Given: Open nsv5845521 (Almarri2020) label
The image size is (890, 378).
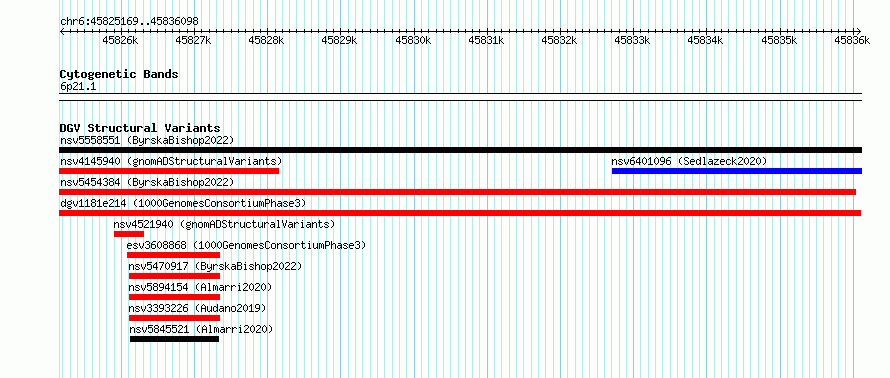Looking at the screenshot, I should coord(201,329).
